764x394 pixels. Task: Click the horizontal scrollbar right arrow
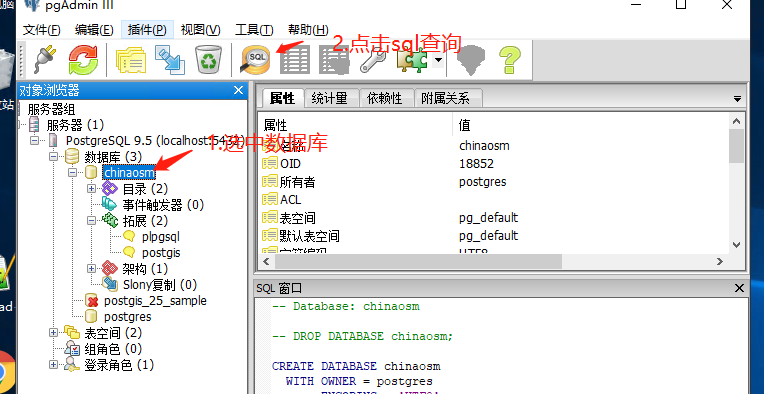click(x=720, y=262)
